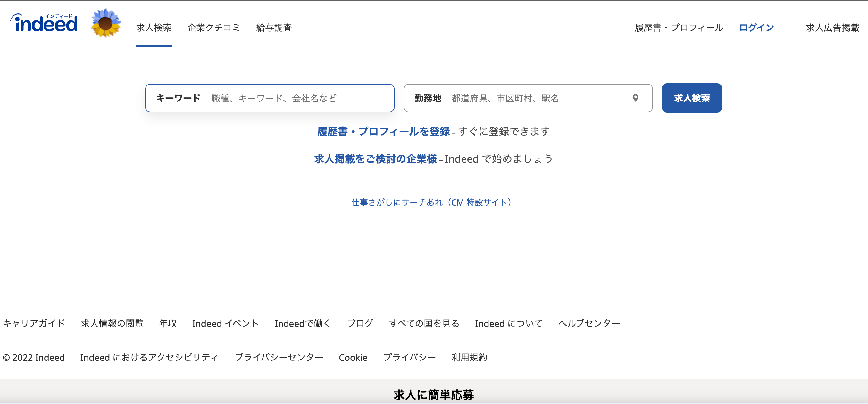Open 履歴書・プロフィール in the header

pos(679,28)
